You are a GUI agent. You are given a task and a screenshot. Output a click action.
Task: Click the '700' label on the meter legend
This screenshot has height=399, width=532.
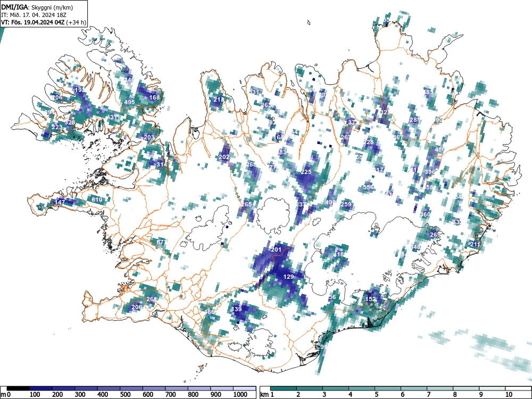(x=170, y=395)
